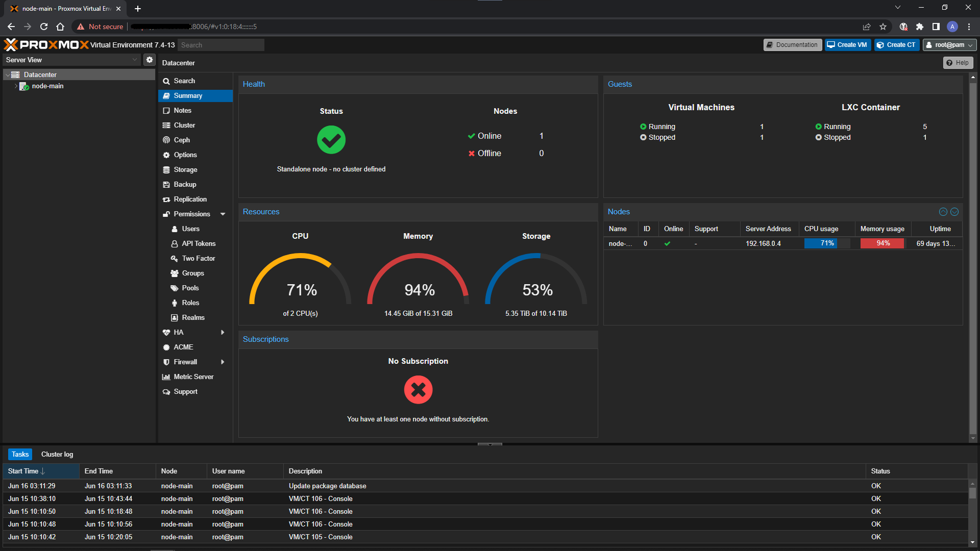The height and width of the screenshot is (551, 980).
Task: Click the tree settings gear icon
Action: (x=150, y=60)
